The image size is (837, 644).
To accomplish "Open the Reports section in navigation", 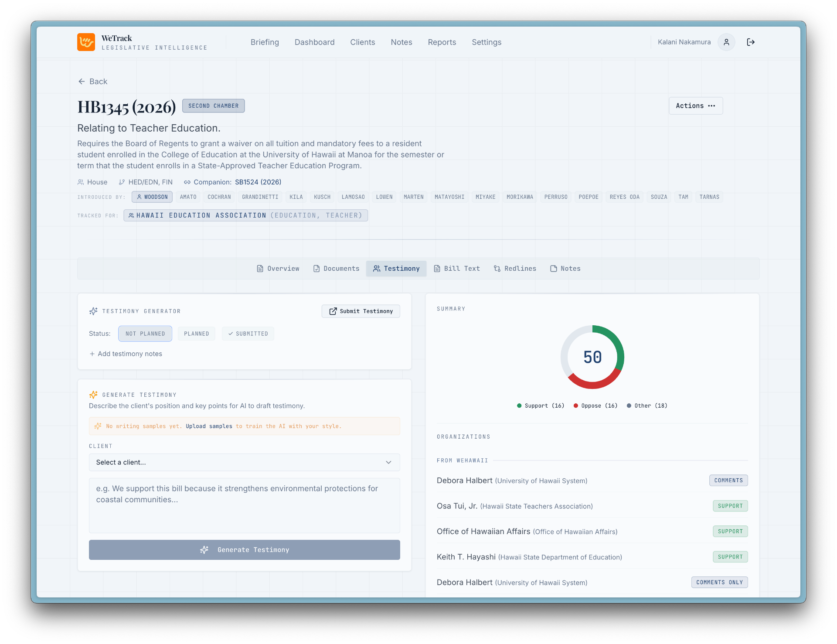I will 442,42.
